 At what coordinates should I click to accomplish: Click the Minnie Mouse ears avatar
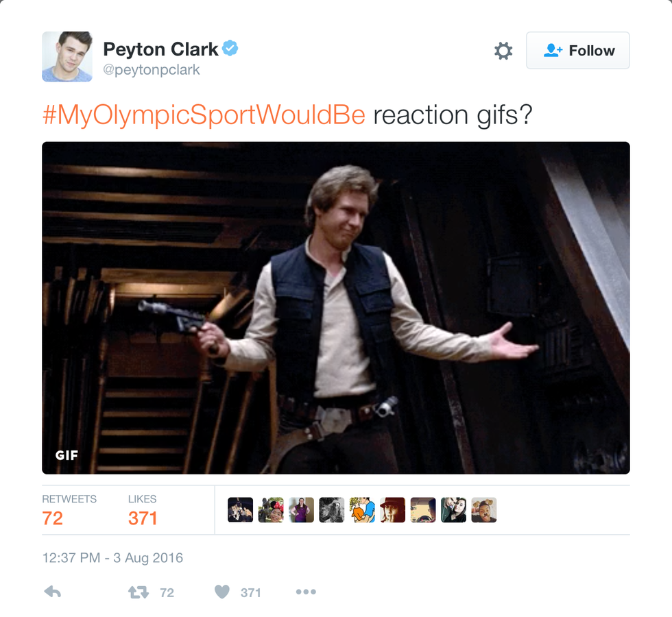pos(271,510)
